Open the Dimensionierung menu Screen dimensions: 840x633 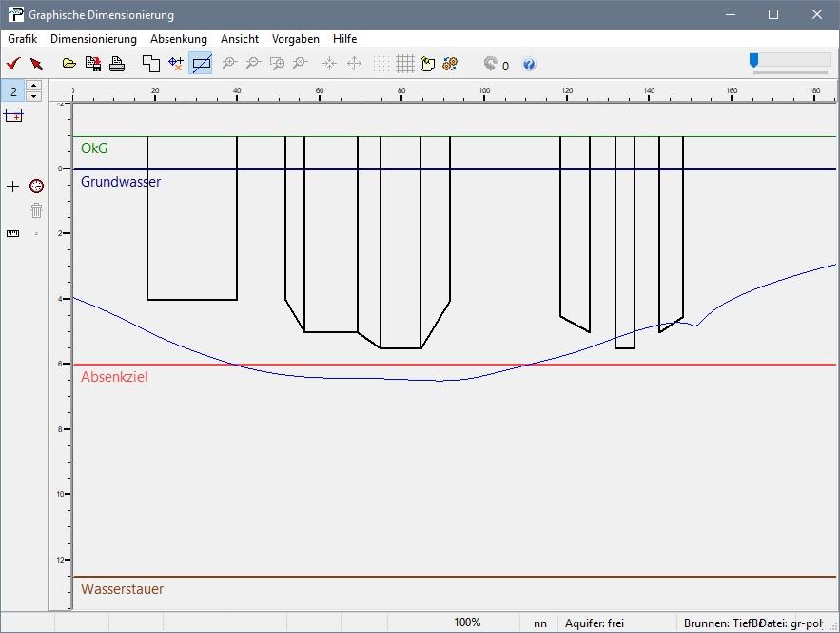tap(93, 39)
